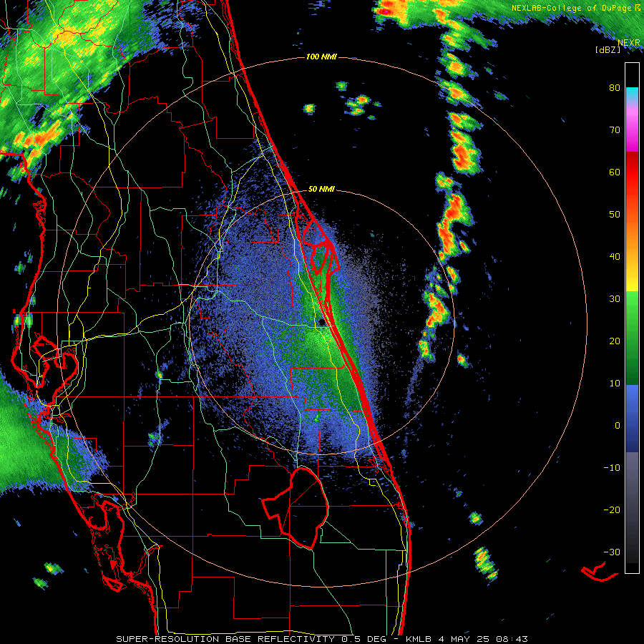The width and height of the screenshot is (644, 644).
Task: Click the -10 value on dBZ scale
Action: 612,468
